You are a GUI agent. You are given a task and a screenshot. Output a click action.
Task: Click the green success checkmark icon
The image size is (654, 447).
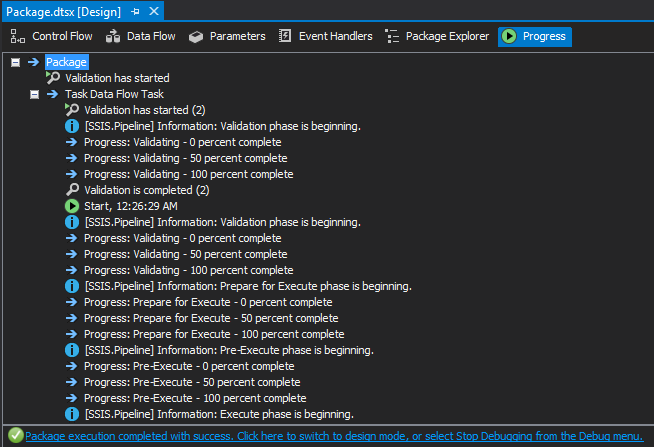point(16,435)
